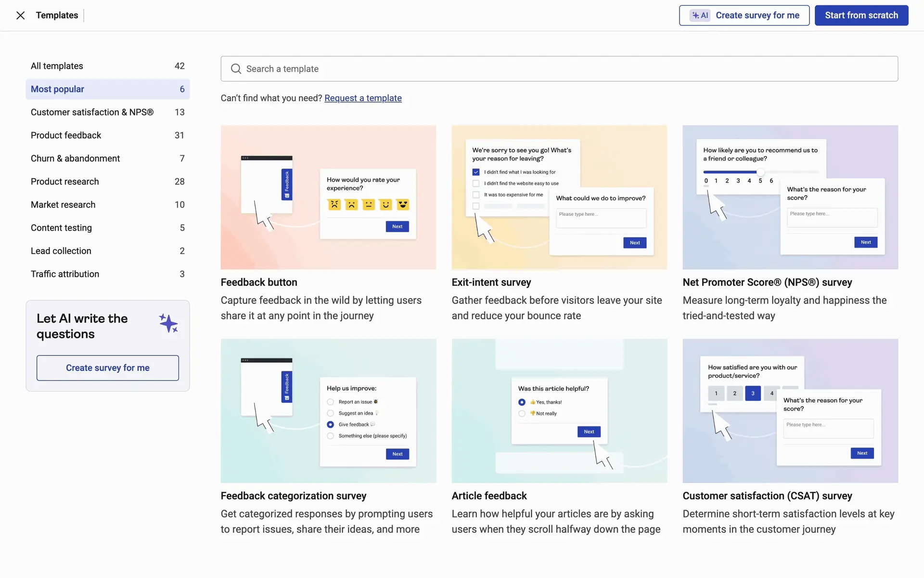Click the happiest emoji face in Feedback button preview

point(403,205)
